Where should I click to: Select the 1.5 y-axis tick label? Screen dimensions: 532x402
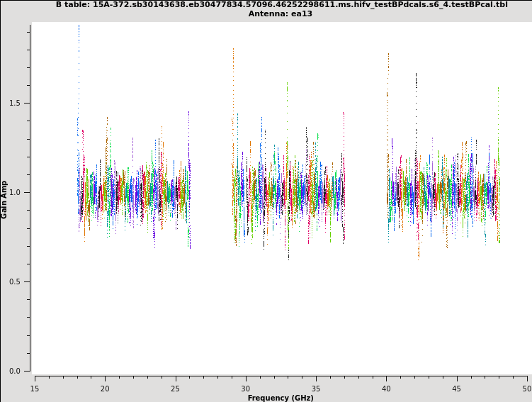coord(14,103)
